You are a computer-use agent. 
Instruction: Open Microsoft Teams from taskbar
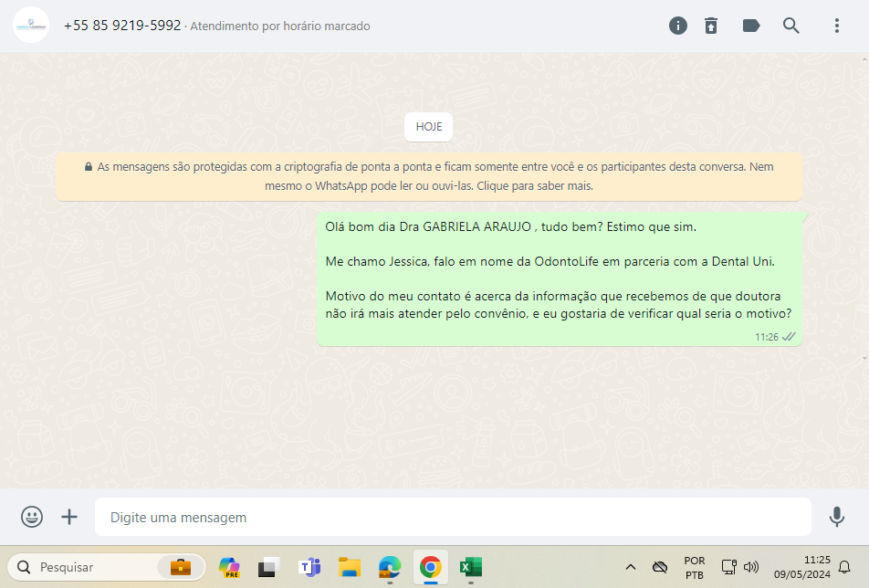(x=309, y=567)
